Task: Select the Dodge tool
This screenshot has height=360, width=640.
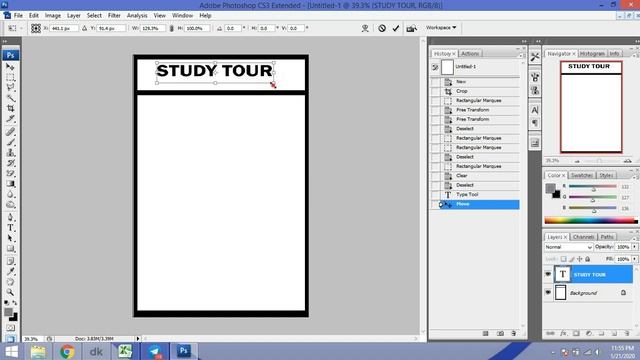Action: point(11,205)
